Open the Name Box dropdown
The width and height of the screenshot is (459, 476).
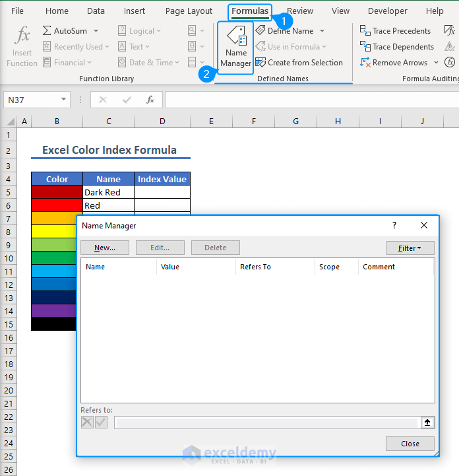pos(63,99)
